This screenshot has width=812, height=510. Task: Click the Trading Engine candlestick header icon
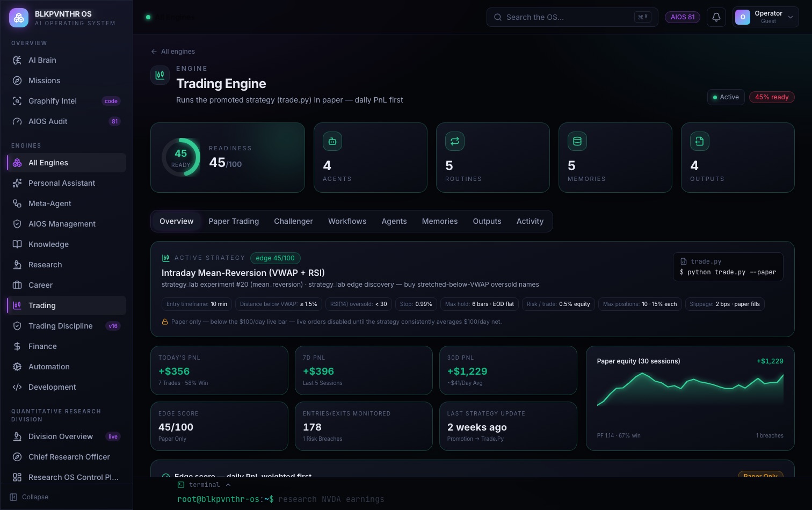(x=160, y=75)
